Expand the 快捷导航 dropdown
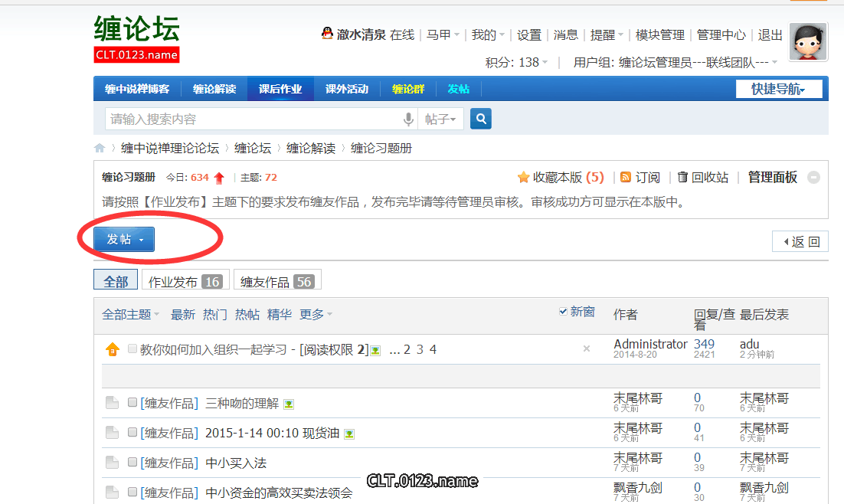This screenshot has height=504, width=844. [x=779, y=89]
